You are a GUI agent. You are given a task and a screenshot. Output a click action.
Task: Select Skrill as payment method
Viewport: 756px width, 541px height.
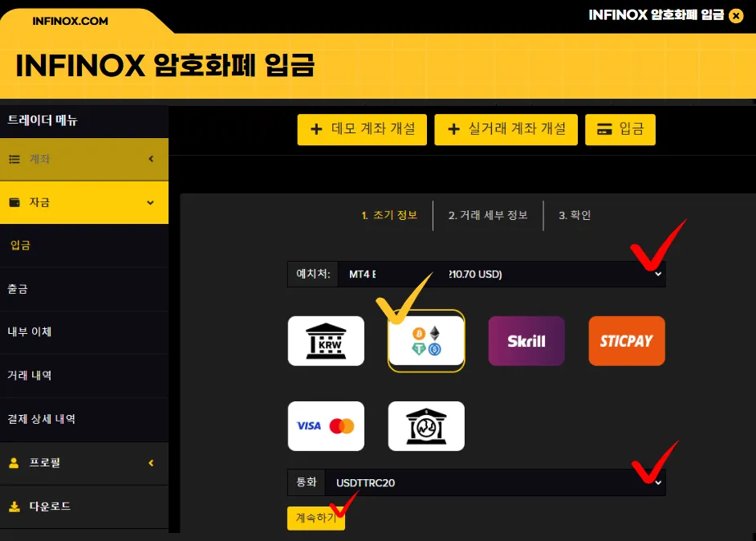[x=526, y=341]
